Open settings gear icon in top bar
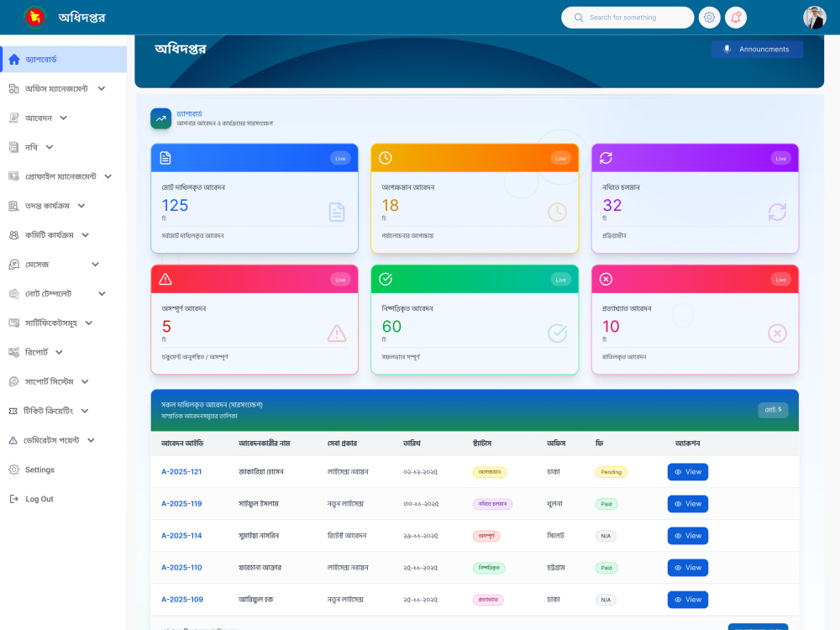The image size is (840, 630). pos(709,17)
